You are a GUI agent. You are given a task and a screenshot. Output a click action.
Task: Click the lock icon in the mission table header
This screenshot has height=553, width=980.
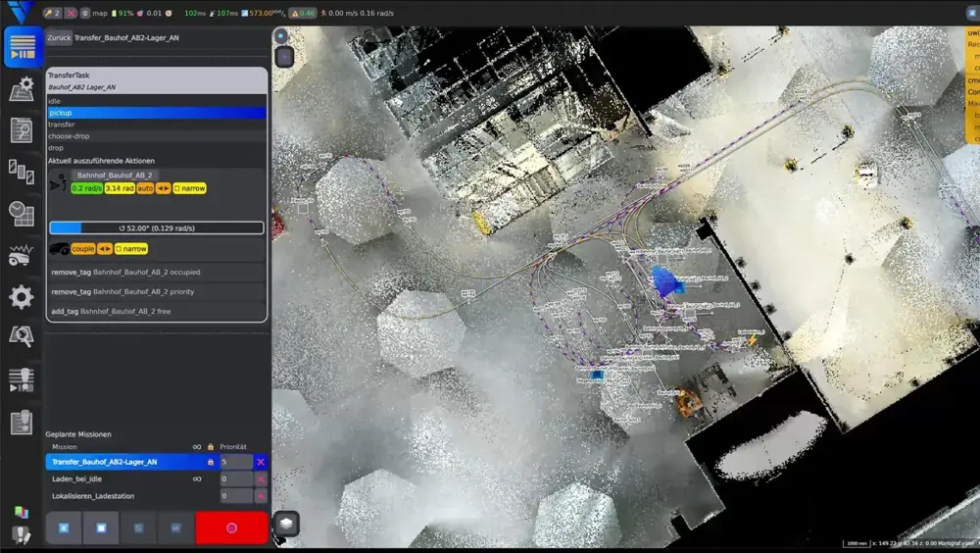(211, 447)
